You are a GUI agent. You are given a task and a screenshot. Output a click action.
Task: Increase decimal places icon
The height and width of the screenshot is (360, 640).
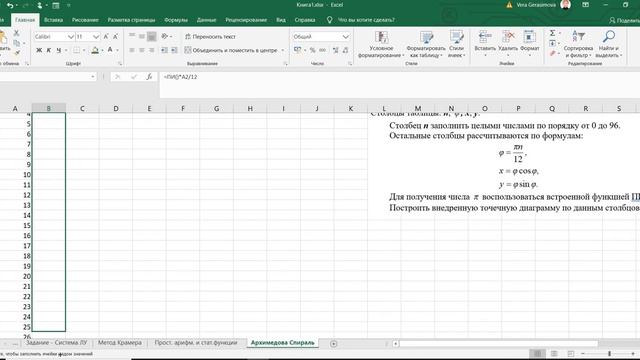pyautogui.click(x=336, y=50)
